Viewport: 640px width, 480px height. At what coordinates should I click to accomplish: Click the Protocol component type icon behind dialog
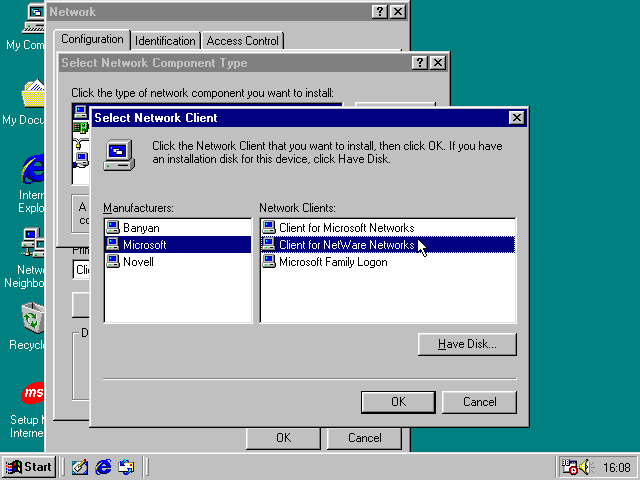point(80,144)
